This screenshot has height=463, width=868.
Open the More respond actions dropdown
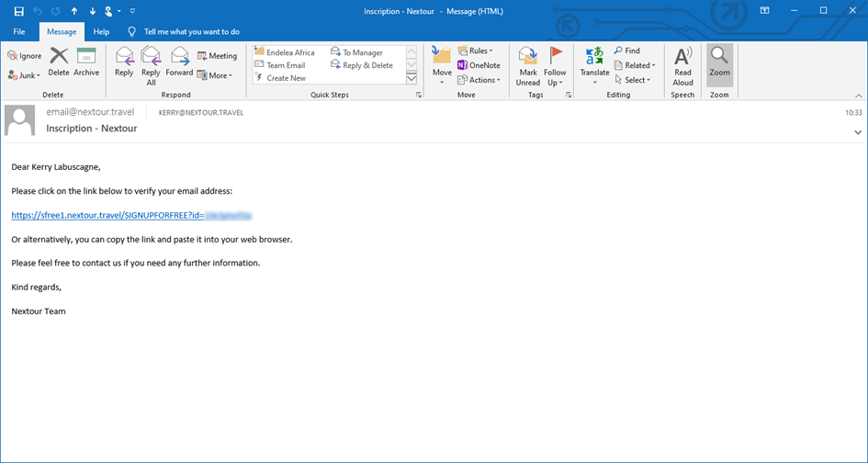tap(215, 75)
